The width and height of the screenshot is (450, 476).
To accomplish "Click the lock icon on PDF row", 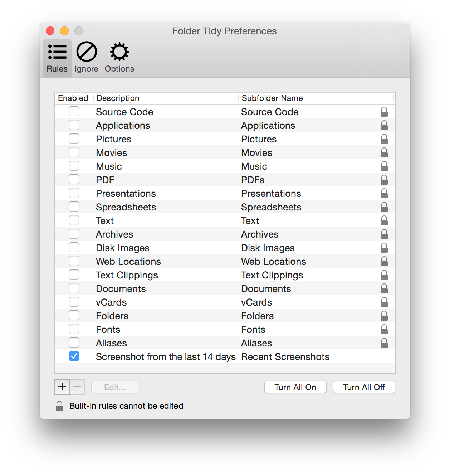I will click(x=384, y=180).
